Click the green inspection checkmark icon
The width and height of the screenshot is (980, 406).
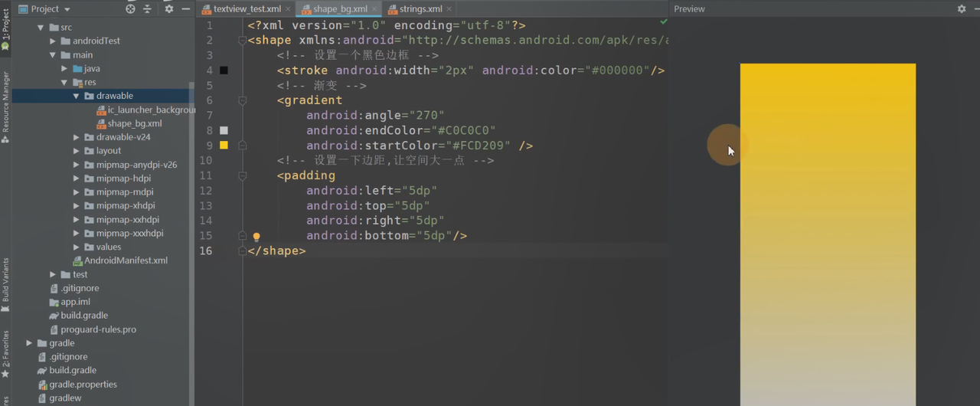pos(663,22)
